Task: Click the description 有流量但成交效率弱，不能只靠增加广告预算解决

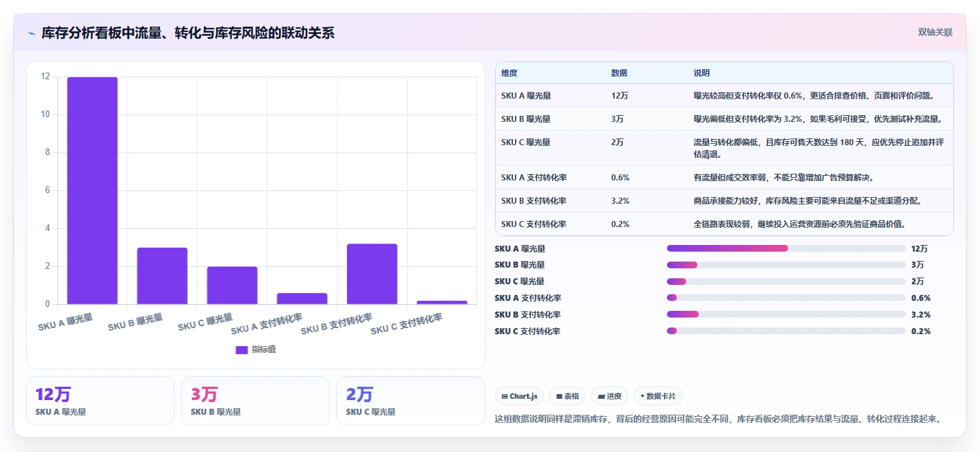Action: pyautogui.click(x=783, y=178)
